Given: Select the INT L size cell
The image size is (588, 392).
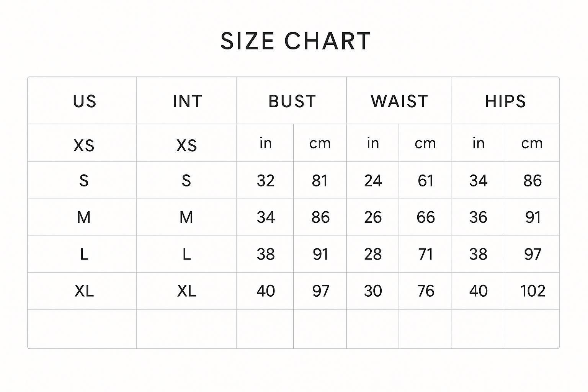Looking at the screenshot, I should pos(186,254).
